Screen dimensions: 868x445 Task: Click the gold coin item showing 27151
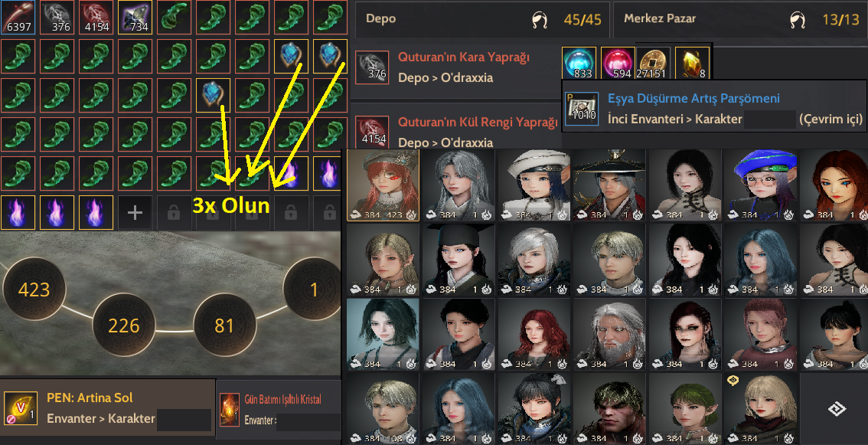pyautogui.click(x=654, y=64)
